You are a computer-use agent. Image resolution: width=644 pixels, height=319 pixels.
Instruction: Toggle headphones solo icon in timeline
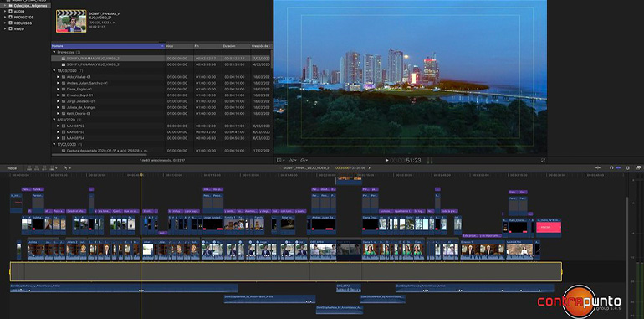click(611, 168)
